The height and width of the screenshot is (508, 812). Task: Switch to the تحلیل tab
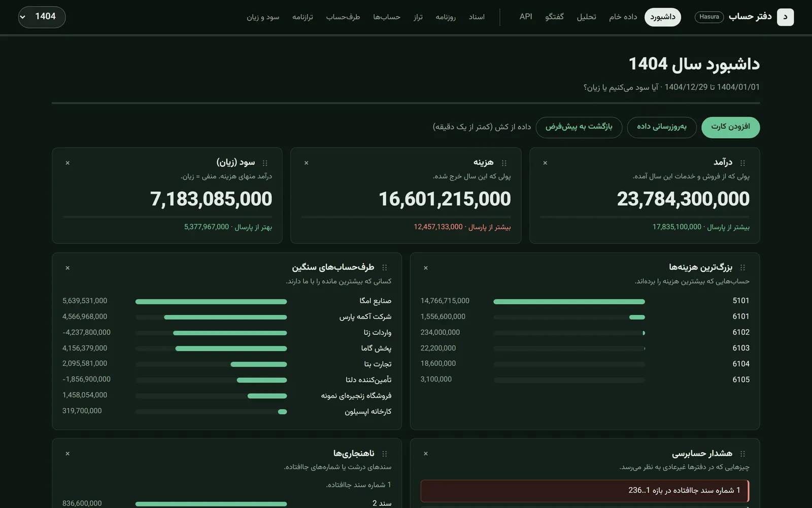coord(587,17)
